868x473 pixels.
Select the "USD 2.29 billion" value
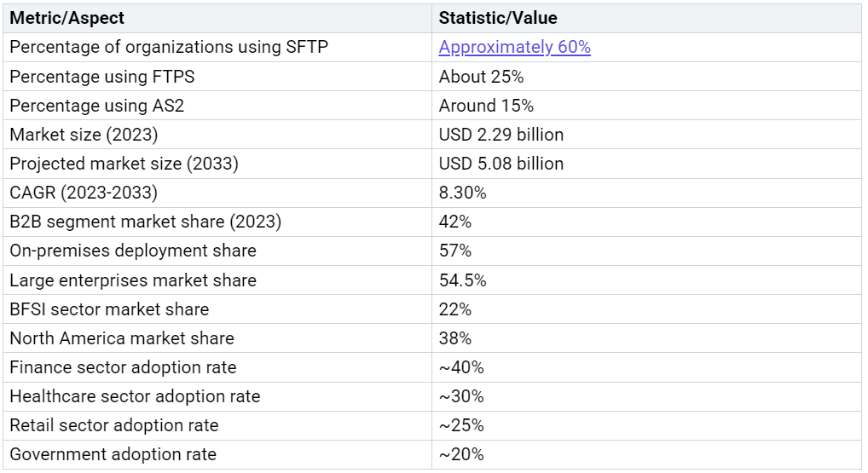point(501,135)
